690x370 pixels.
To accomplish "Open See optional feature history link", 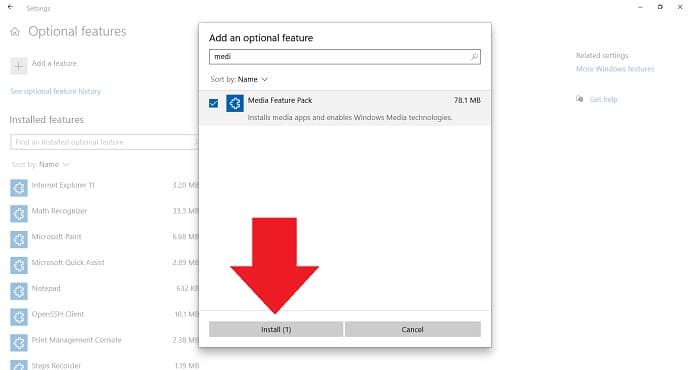I will point(55,91).
